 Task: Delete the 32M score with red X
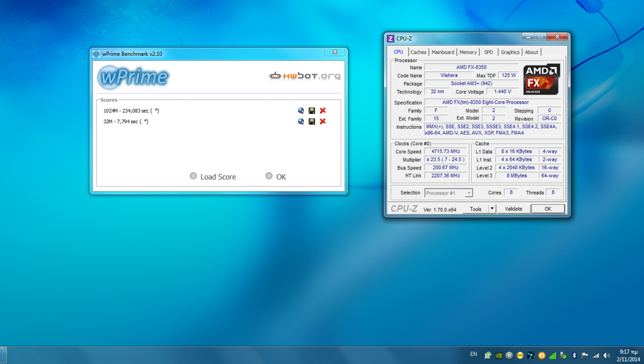(323, 122)
